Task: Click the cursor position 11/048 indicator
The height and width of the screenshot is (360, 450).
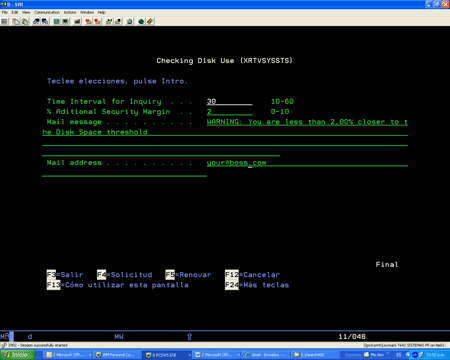Action: point(352,336)
